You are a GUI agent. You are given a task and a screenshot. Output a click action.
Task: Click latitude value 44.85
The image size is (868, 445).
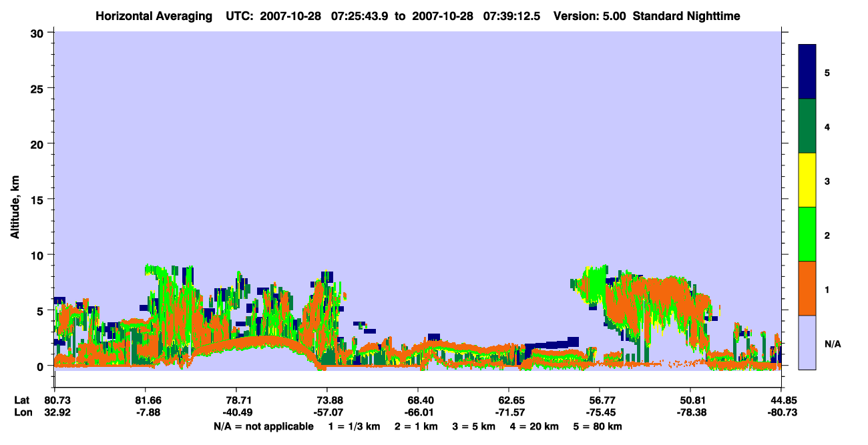[x=783, y=400]
